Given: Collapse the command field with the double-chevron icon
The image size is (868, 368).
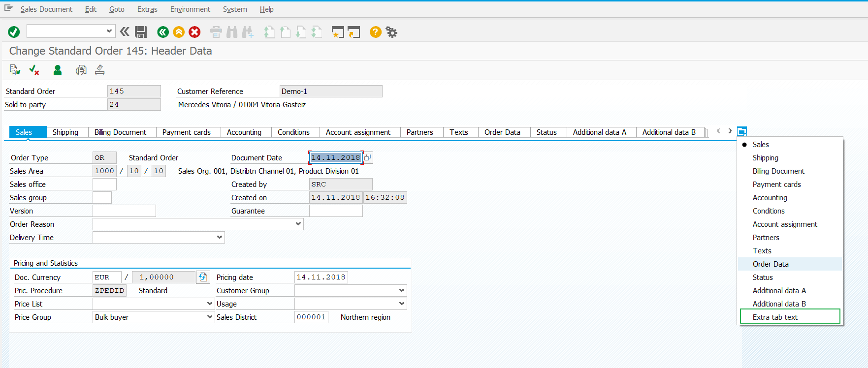Looking at the screenshot, I should pyautogui.click(x=125, y=32).
